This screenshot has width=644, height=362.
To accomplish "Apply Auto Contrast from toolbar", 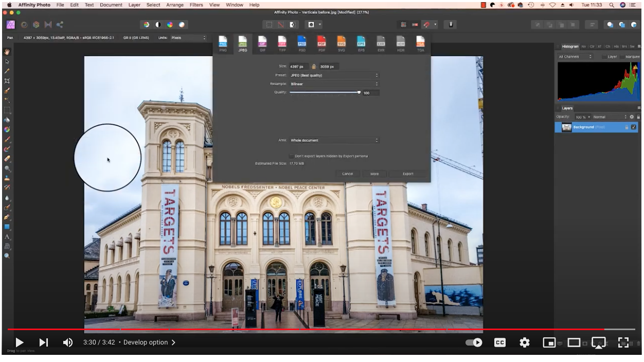I will (x=158, y=24).
